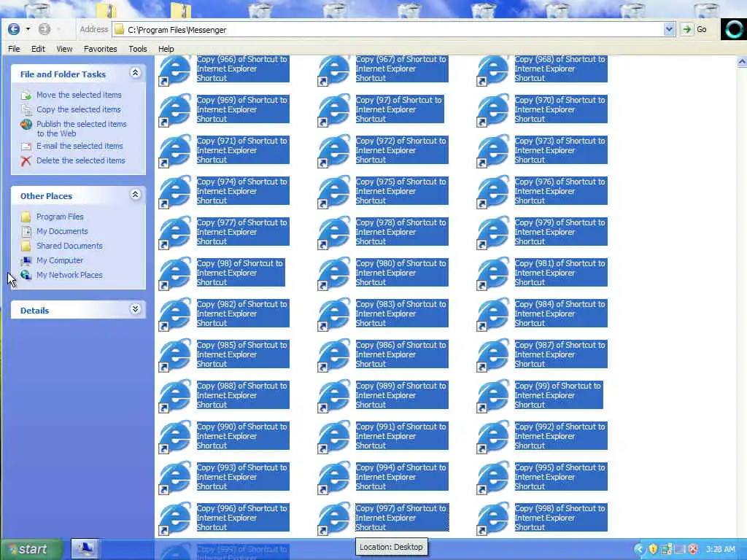Click the label text 'Copy (976) of Shortcut to Internet Explorer'

click(561, 191)
